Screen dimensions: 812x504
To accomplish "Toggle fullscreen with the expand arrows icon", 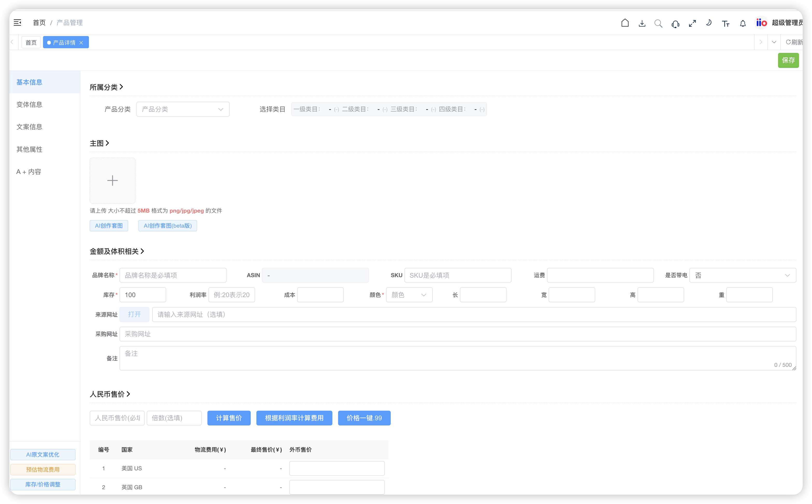I will (692, 23).
